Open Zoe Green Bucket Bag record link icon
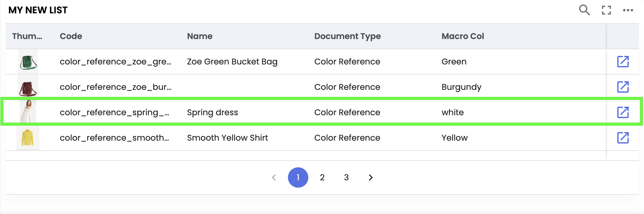This screenshot has height=214, width=644. pos(623,62)
